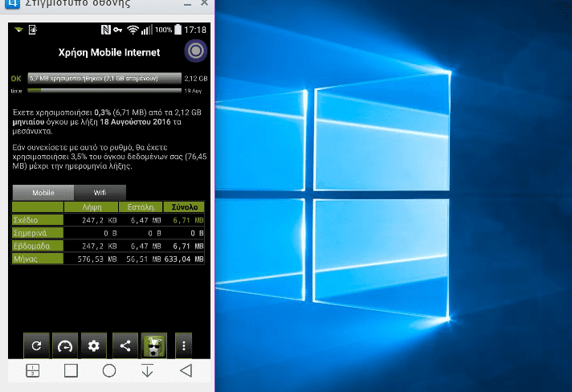Click the 56,51 MB monthly sent value
This screenshot has width=572, height=392.
click(x=143, y=259)
